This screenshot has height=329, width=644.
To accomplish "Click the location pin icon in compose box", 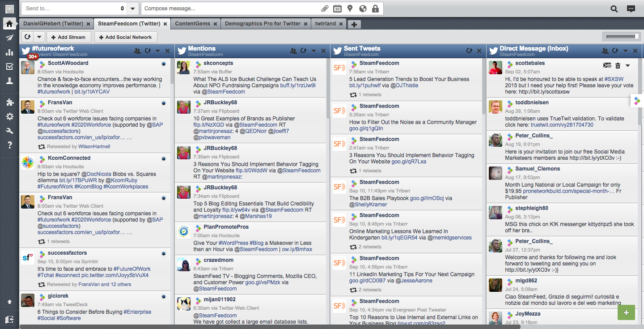I will (x=350, y=9).
